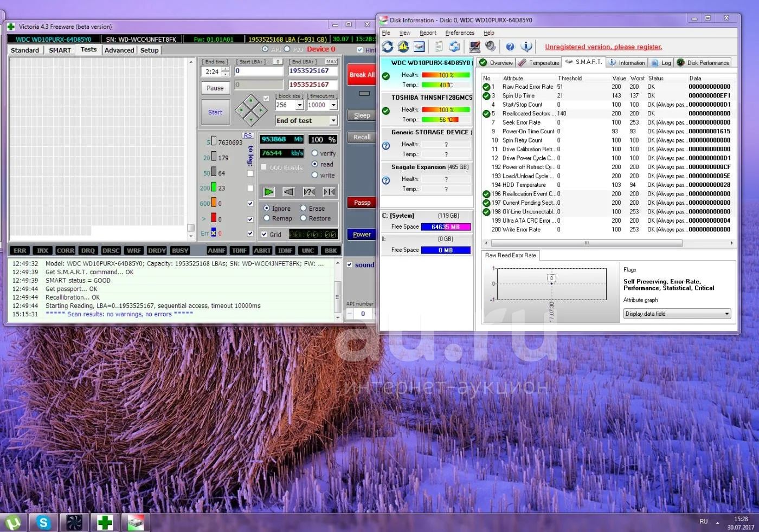Click the RS reset counters button
The image size is (759, 532).
click(x=248, y=135)
